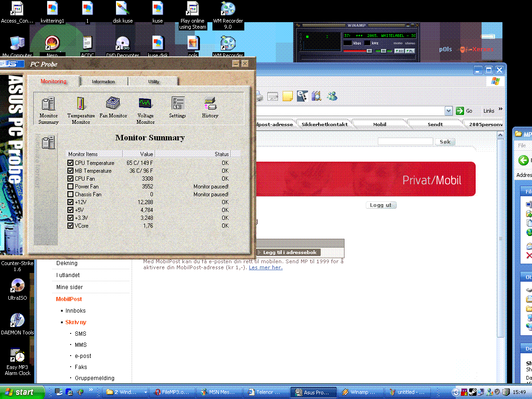The image size is (532, 399).
Task: Uncheck the +12V monitor item
Action: 70,202
